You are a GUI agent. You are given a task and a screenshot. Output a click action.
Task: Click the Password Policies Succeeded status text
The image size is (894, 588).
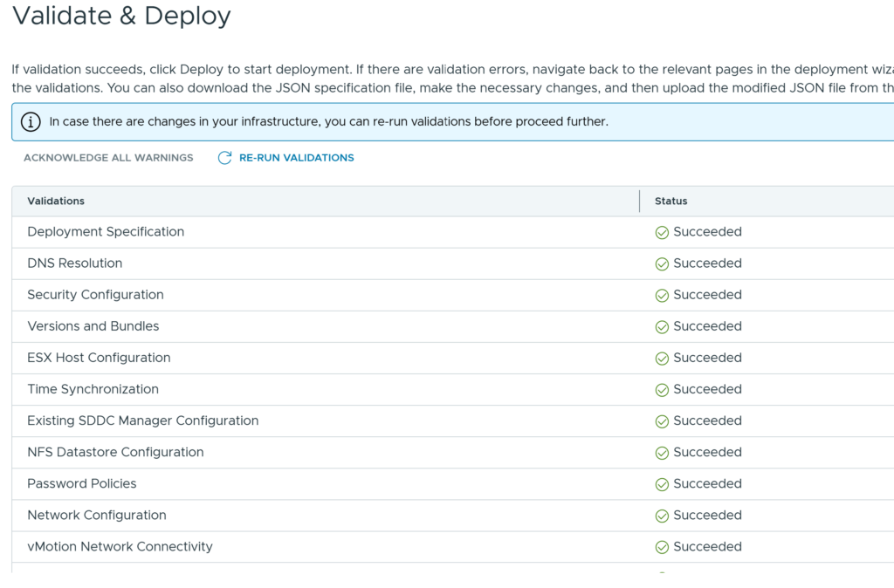click(x=707, y=483)
